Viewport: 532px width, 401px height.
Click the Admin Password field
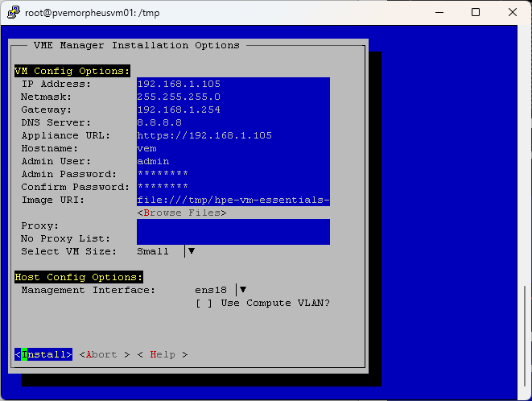click(x=233, y=174)
